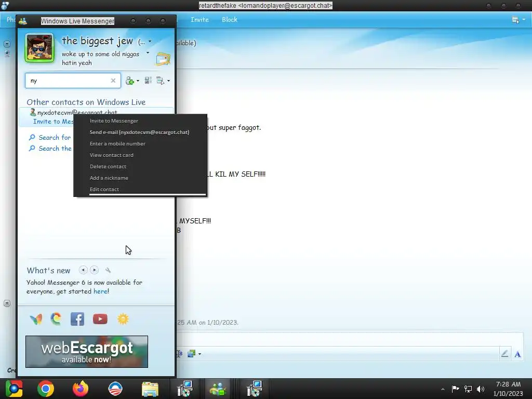This screenshot has width=532, height=399.
Task: Expand the Show menu dropdown arrow
Action: pos(169,81)
